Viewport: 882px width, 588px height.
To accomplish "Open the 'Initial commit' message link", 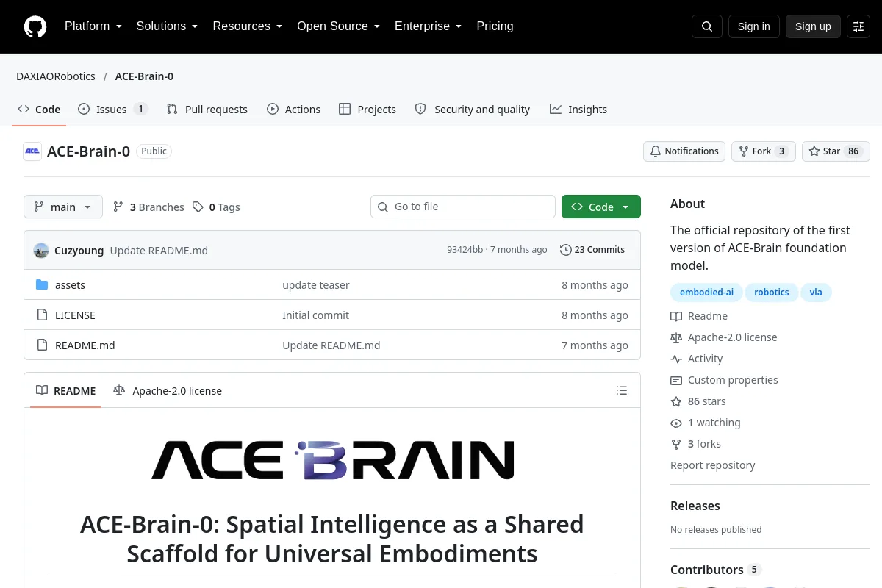I will [316, 315].
